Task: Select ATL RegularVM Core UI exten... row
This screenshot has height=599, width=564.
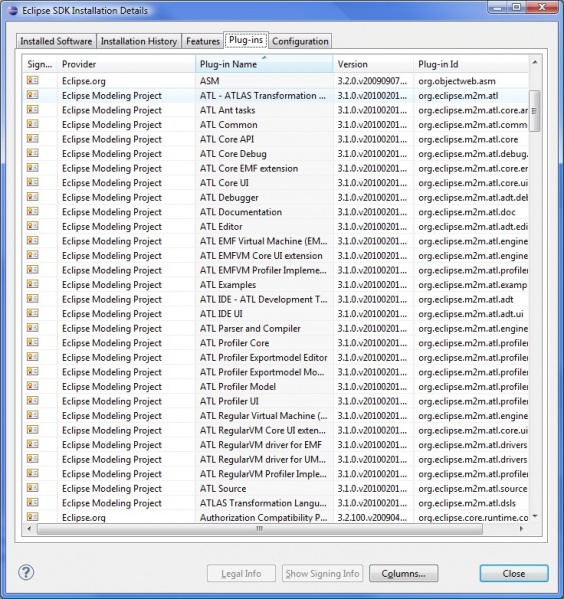Action: pos(276,430)
